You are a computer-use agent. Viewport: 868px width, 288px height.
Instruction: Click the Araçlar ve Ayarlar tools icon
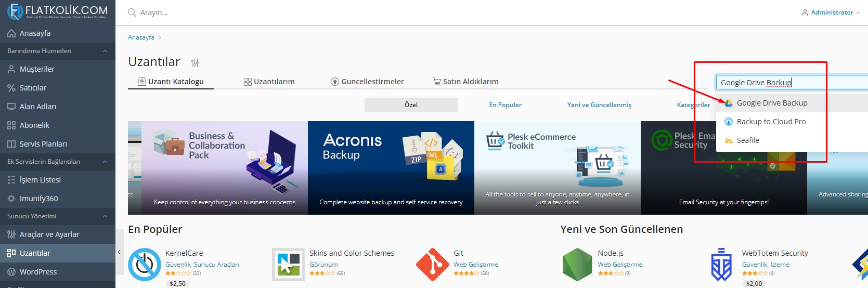click(x=11, y=234)
